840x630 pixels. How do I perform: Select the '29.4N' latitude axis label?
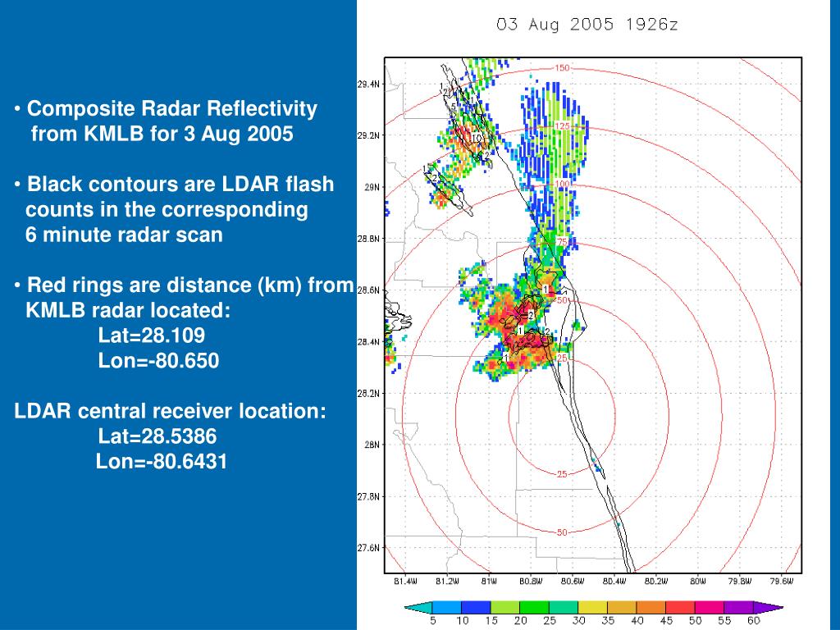368,84
